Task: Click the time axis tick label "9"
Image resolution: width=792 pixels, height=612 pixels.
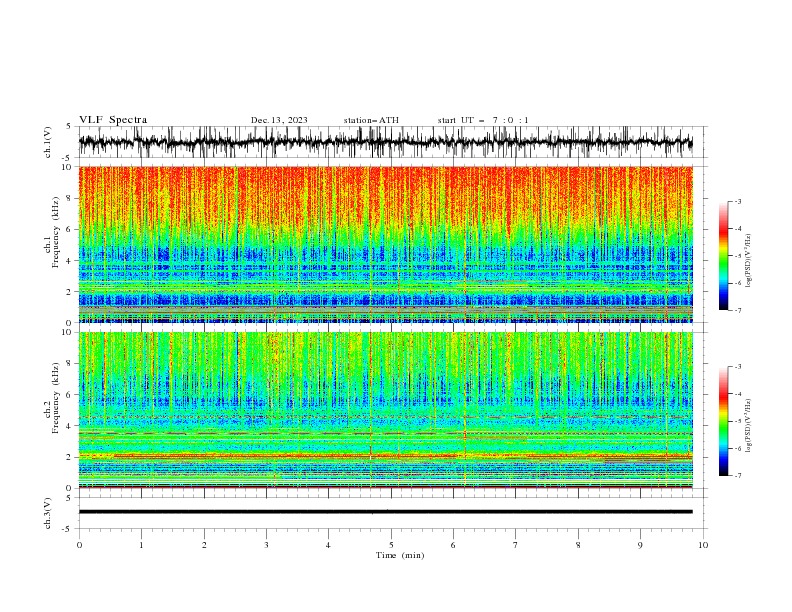Action: click(x=640, y=545)
